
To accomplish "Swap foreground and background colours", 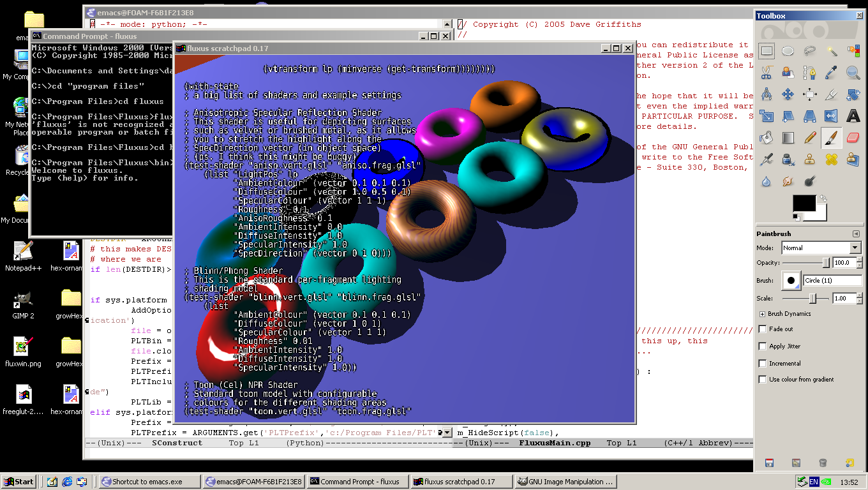I will (x=823, y=198).
